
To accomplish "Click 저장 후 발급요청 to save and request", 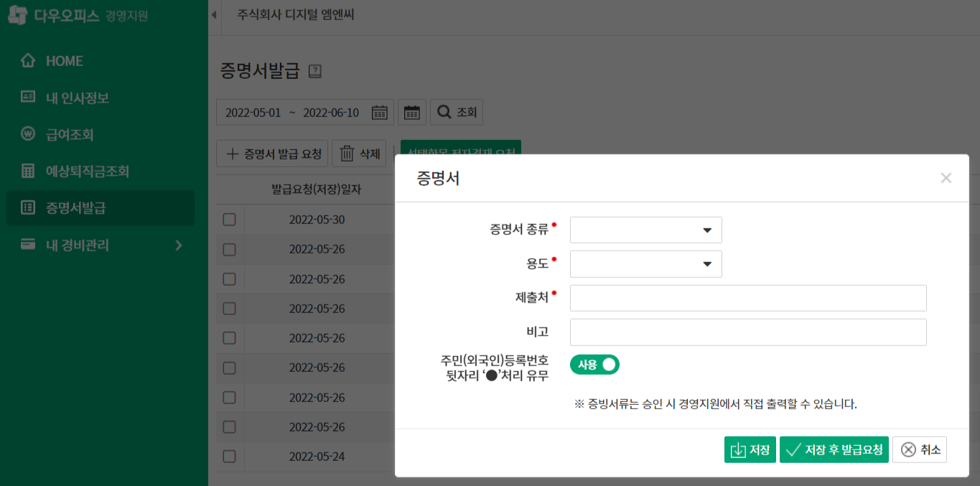I will coord(834,449).
